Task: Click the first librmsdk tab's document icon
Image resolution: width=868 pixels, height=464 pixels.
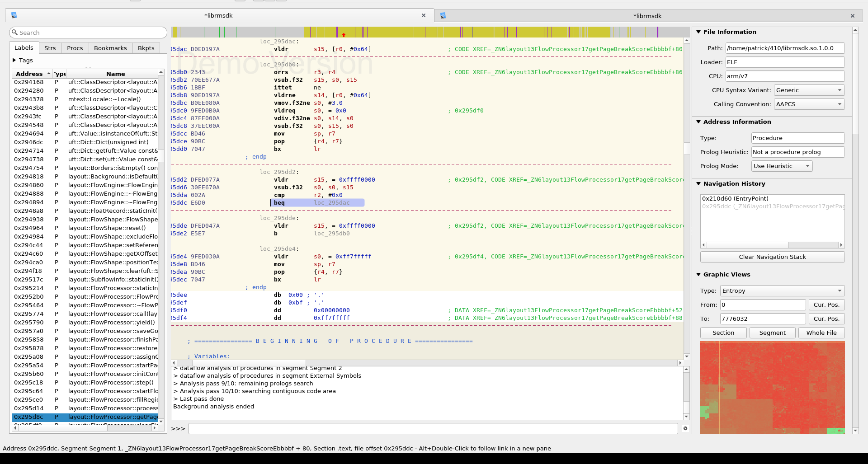Action: click(x=14, y=15)
